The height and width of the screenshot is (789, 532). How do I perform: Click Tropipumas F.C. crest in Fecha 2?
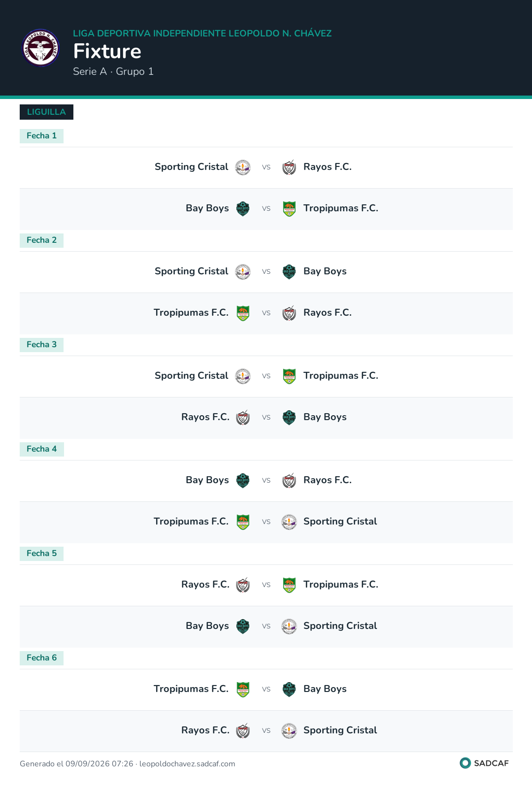click(243, 313)
